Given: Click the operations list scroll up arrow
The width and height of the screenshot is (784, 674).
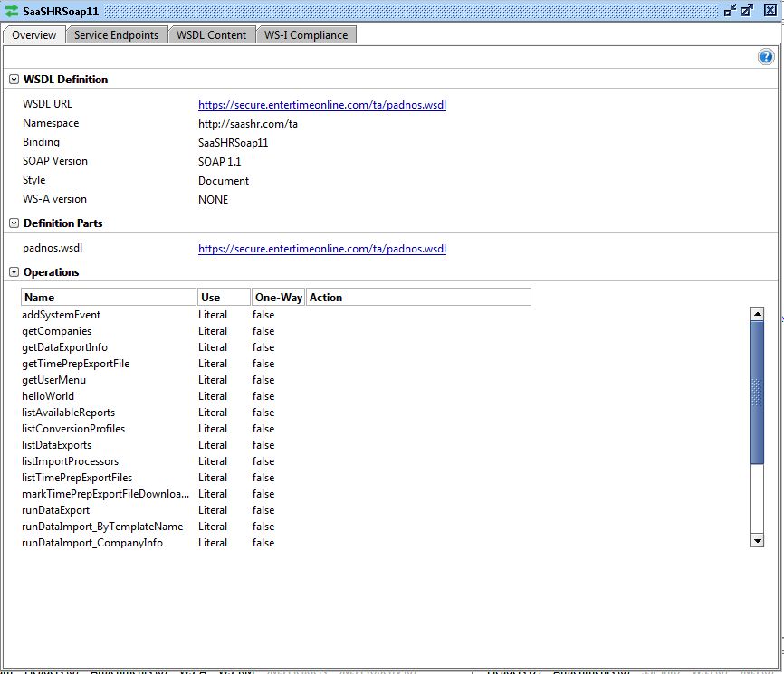Looking at the screenshot, I should (x=757, y=314).
